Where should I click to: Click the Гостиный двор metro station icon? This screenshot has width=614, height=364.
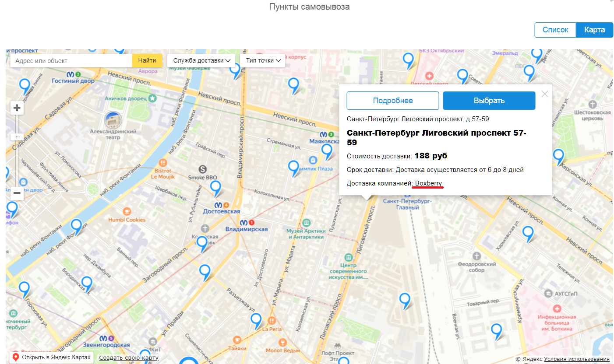point(71,74)
